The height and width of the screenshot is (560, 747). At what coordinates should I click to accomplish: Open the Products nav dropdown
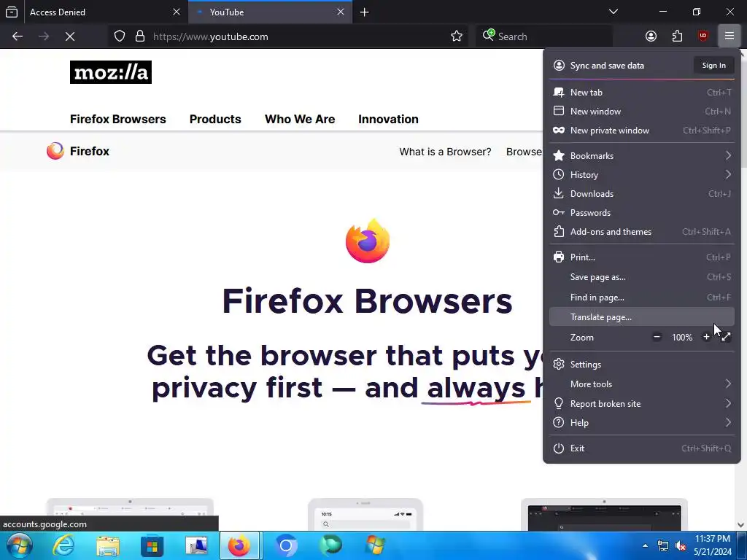[x=215, y=119]
